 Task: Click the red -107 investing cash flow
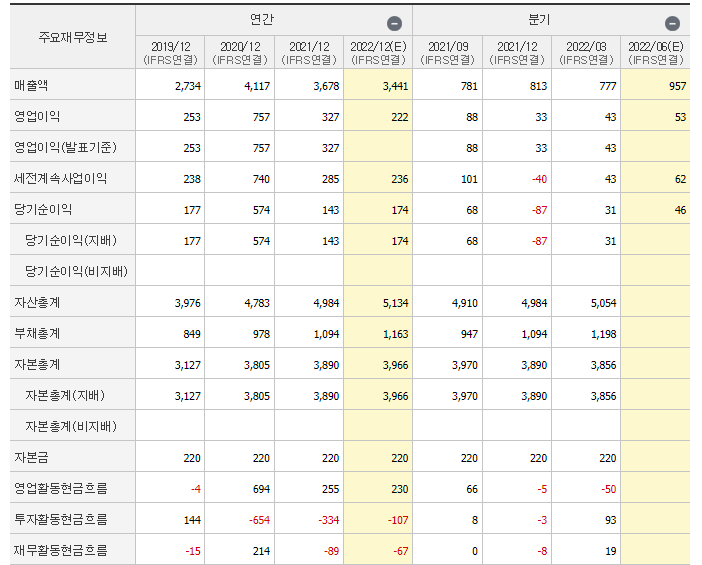coord(398,520)
